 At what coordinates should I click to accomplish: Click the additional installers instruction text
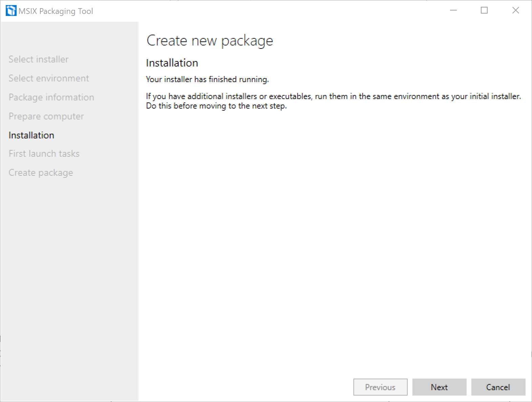point(333,101)
